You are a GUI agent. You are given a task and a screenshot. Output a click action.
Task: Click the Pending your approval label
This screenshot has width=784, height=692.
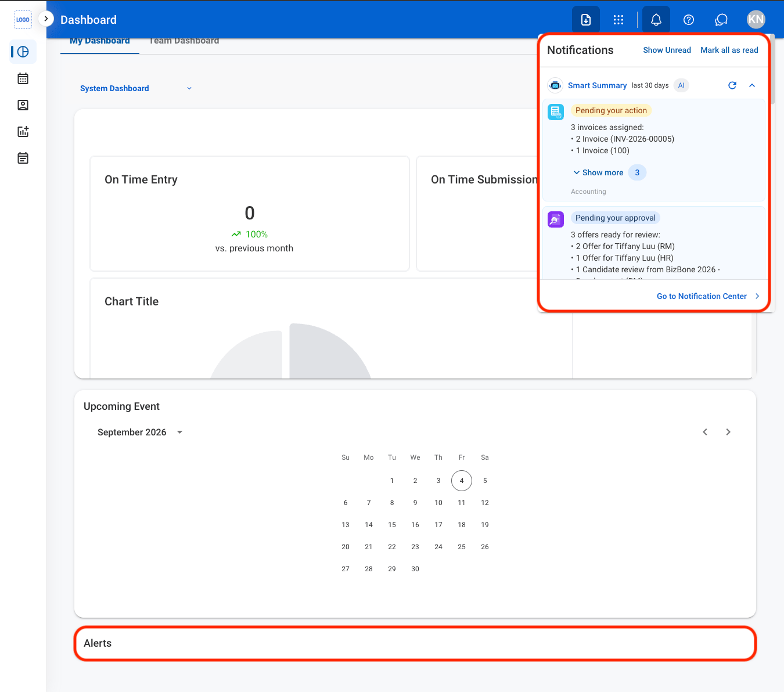click(x=616, y=218)
